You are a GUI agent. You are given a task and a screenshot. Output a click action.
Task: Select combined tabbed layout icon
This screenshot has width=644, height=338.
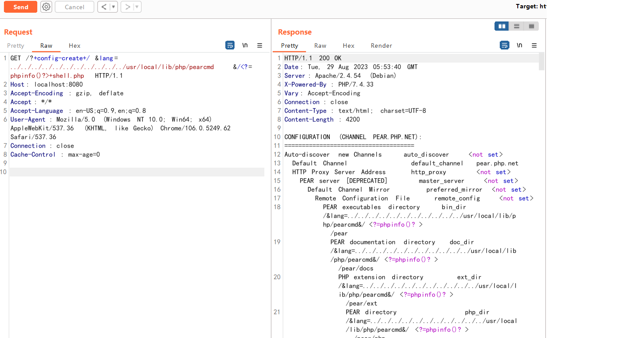click(531, 26)
